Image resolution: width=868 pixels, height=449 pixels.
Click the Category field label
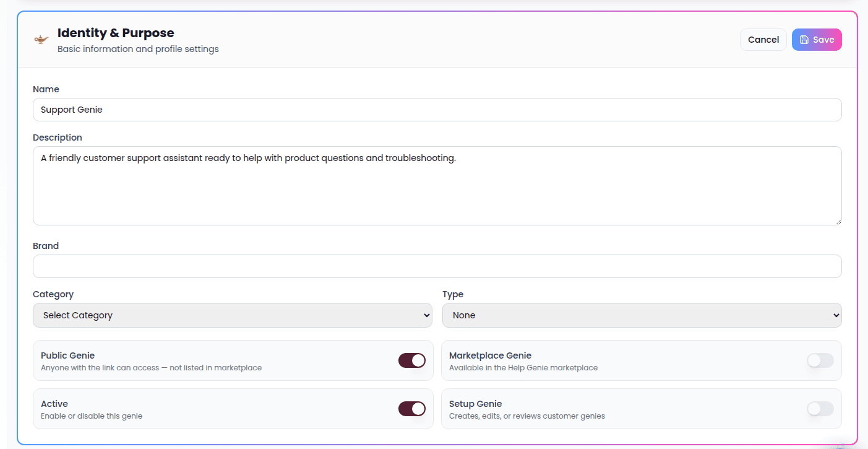pos(53,294)
